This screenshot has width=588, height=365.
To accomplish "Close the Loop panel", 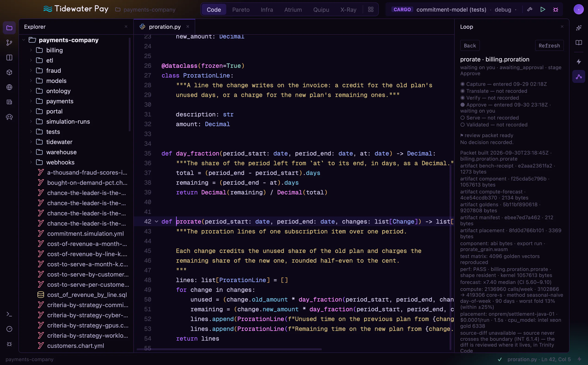I will pyautogui.click(x=562, y=27).
